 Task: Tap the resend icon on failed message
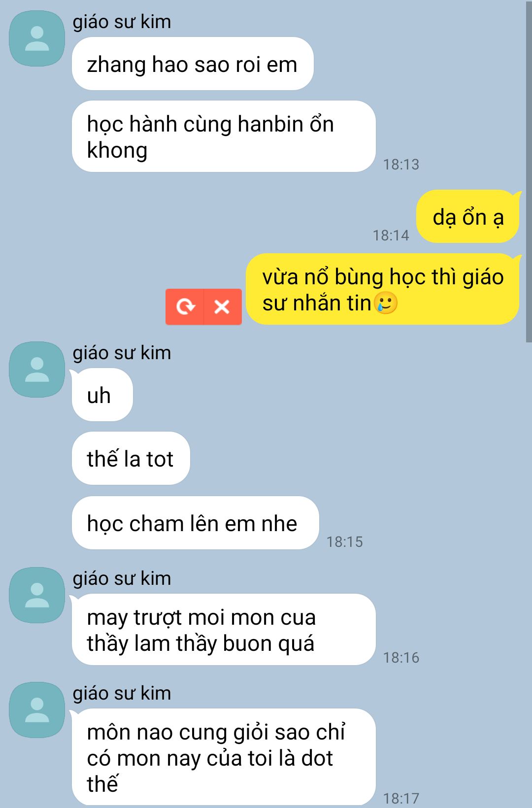tap(185, 306)
